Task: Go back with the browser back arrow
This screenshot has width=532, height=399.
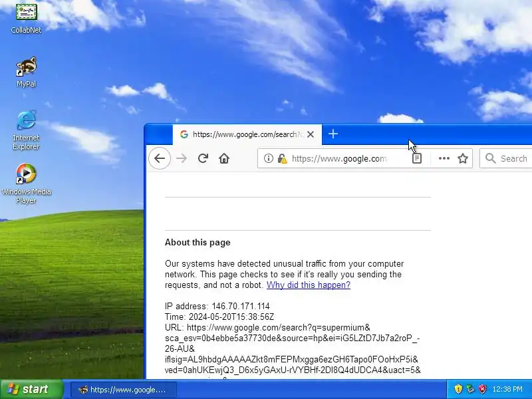Action: point(160,158)
